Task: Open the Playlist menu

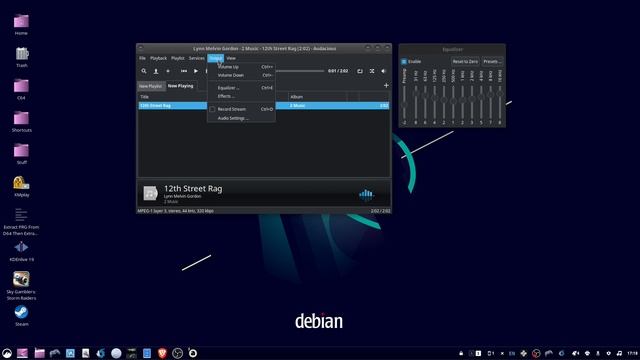Action: [x=178, y=58]
